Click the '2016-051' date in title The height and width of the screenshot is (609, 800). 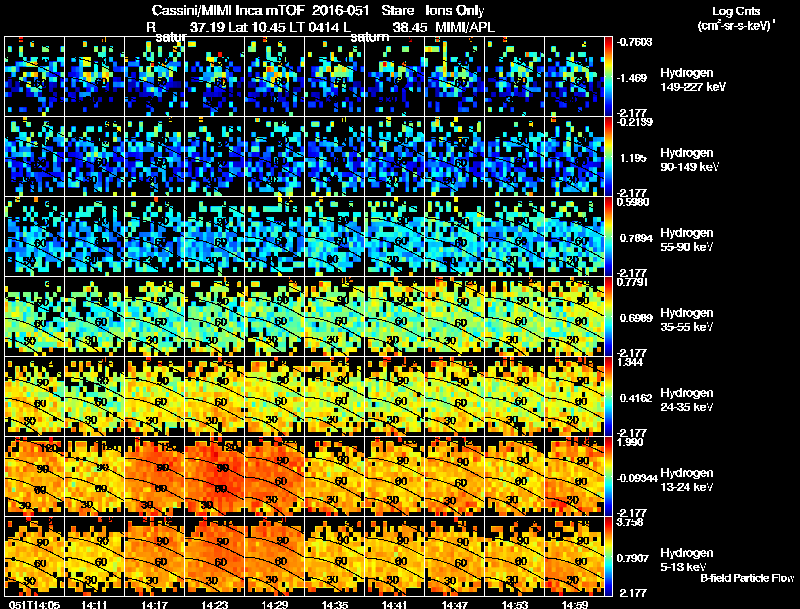340,10
